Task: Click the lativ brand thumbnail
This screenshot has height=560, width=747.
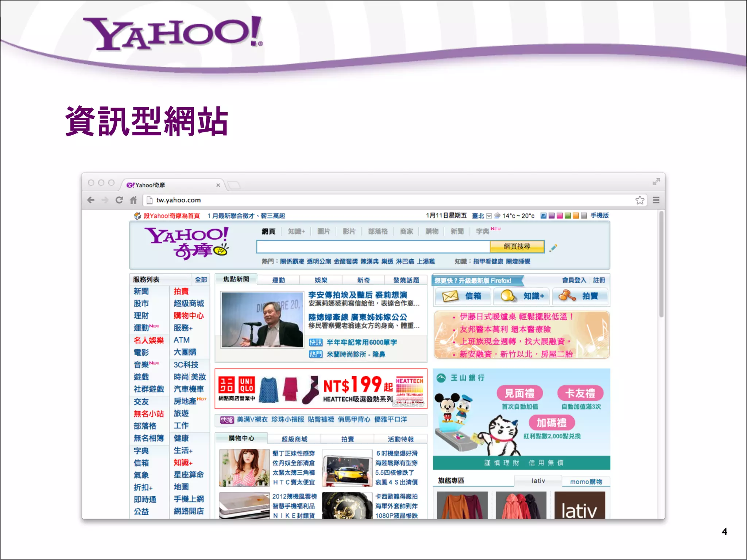Action: point(580,505)
